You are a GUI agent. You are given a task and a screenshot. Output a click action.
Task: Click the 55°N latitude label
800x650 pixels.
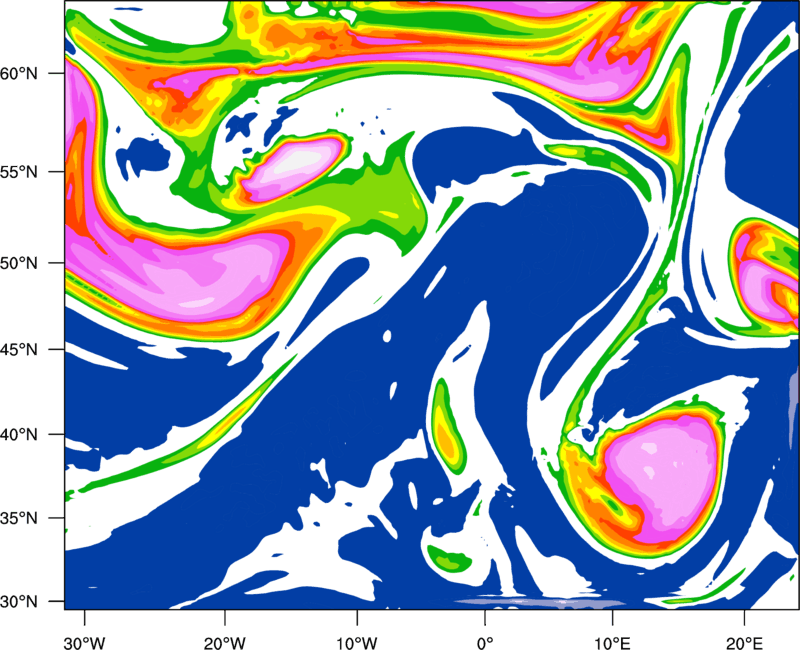click(x=19, y=172)
